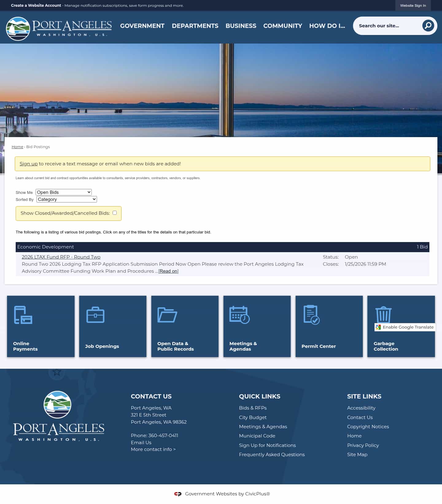
Task: Open the Sorted By dropdown
Action: tap(67, 199)
